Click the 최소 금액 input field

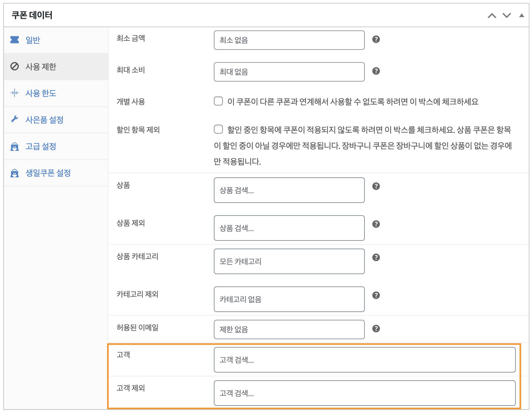pos(289,40)
